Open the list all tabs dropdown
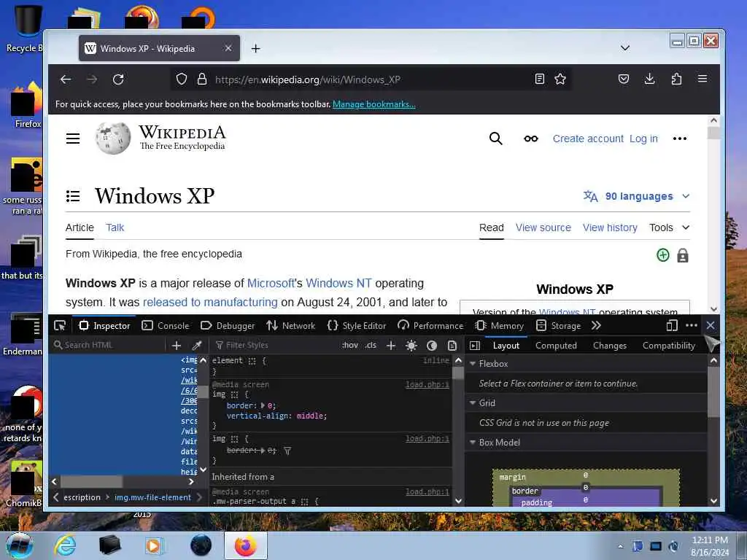Viewport: 747px width, 560px height. (625, 47)
